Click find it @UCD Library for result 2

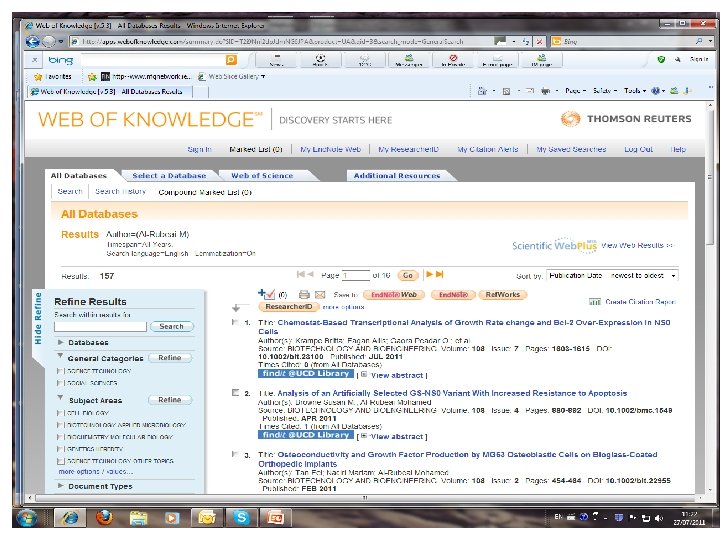(x=306, y=434)
